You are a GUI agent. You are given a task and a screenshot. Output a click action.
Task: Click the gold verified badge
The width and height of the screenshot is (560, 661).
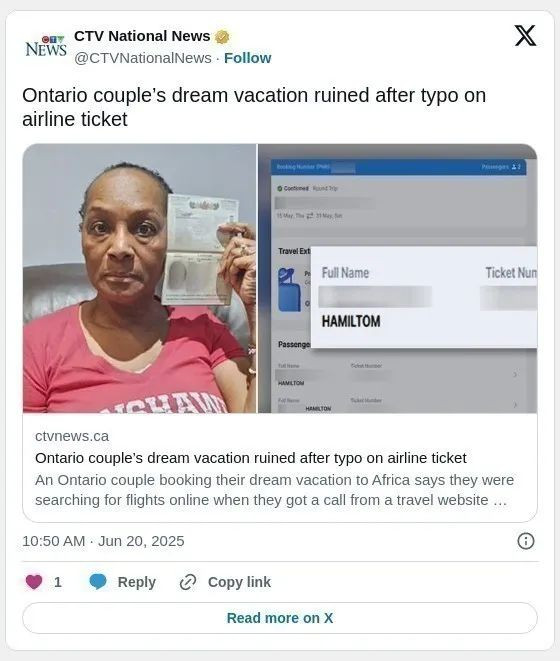point(222,37)
